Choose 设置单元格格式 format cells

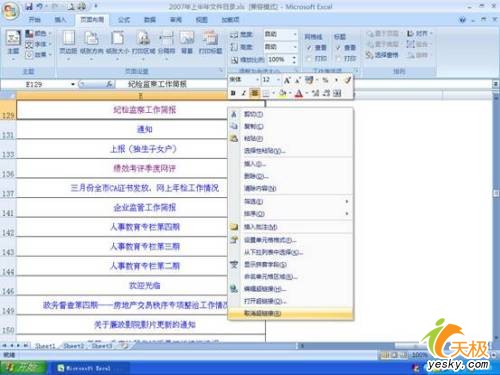pos(290,240)
